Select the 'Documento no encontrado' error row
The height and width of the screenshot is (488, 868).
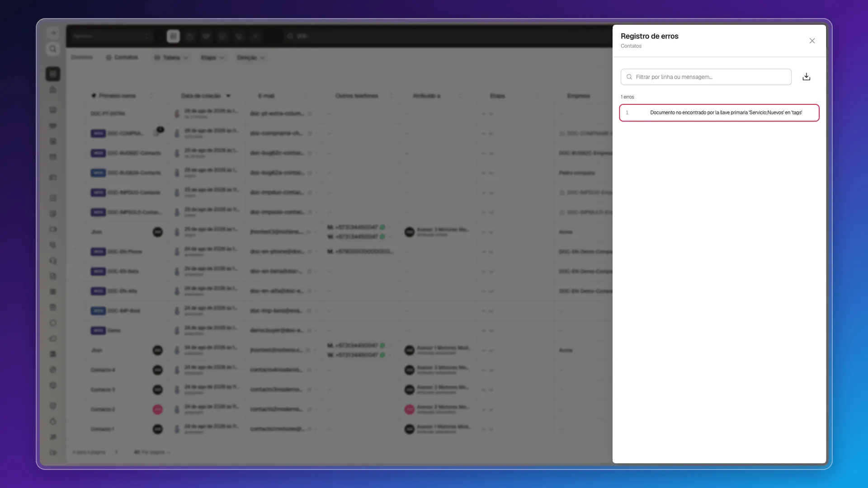click(x=719, y=113)
